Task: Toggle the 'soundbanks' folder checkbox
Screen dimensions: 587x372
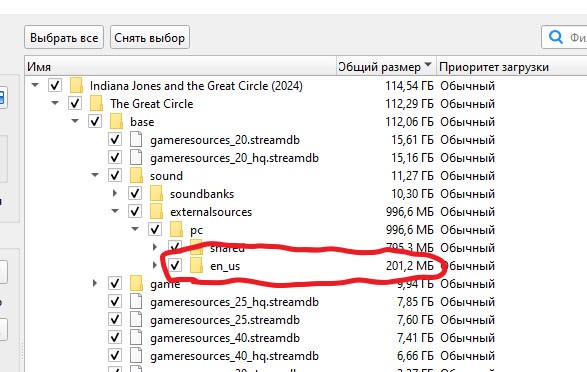Action: click(x=135, y=193)
